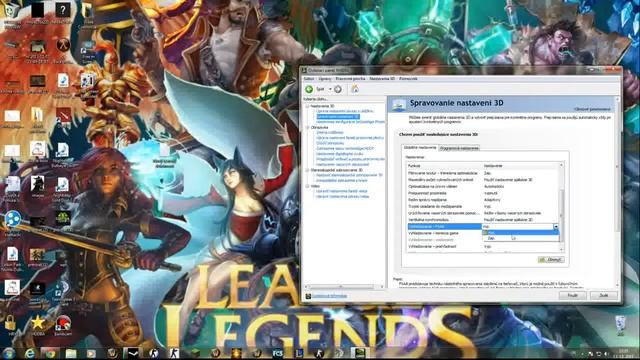
Task: Select Spravovanie nastavení 3D in the tree
Action: click(338, 116)
